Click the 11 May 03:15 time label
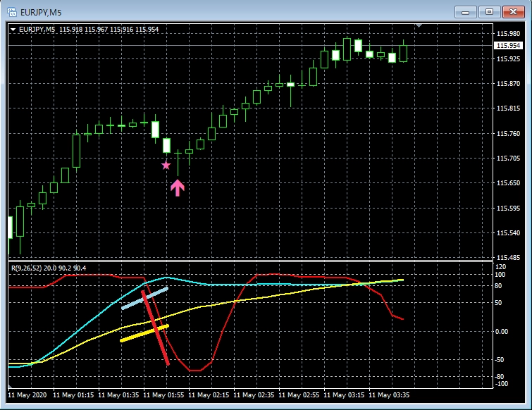This screenshot has width=532, height=410. coord(347,396)
